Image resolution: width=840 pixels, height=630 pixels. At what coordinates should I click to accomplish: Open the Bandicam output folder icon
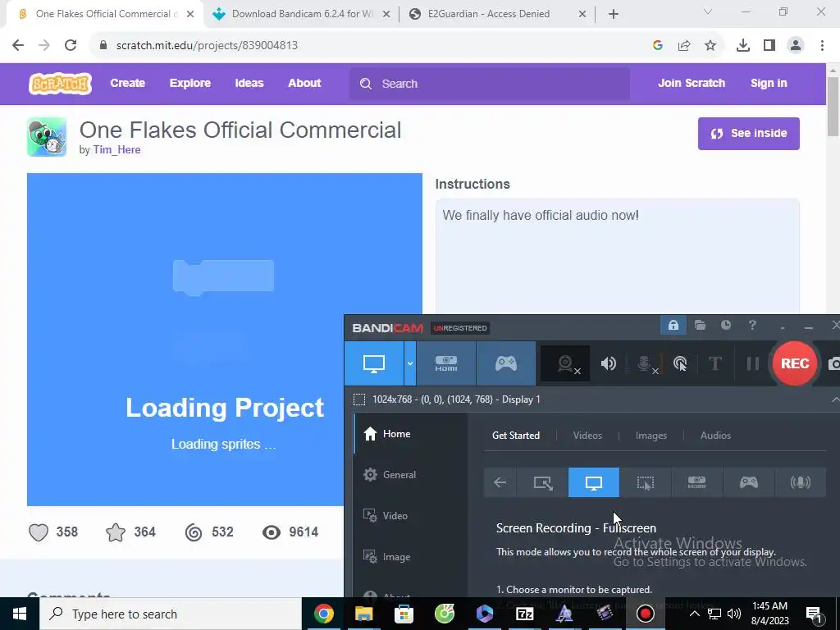point(700,325)
